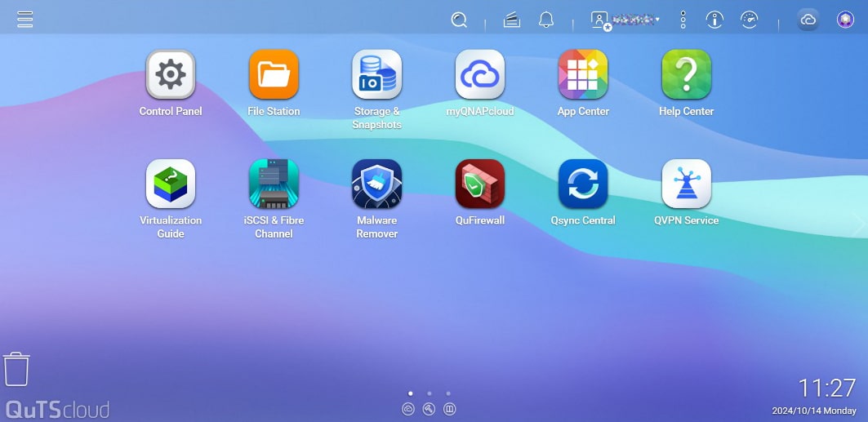Open the main hamburger menu
Image resolution: width=868 pixels, height=422 pixels.
click(x=25, y=20)
